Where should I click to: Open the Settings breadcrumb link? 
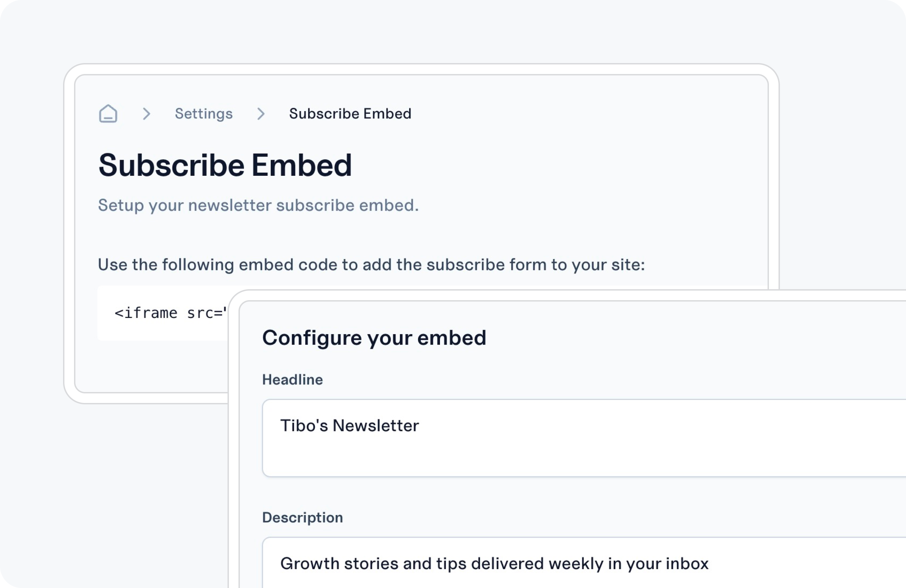(x=204, y=113)
